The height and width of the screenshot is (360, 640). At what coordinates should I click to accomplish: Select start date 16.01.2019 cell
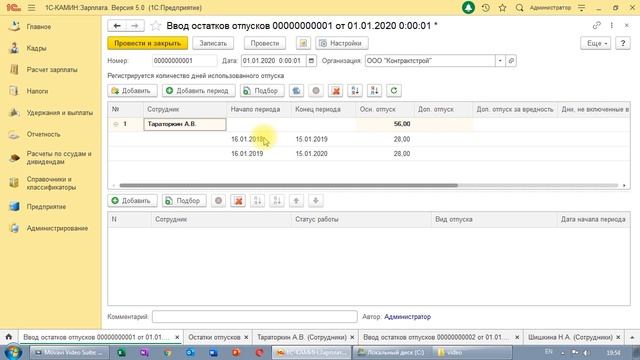click(x=259, y=154)
